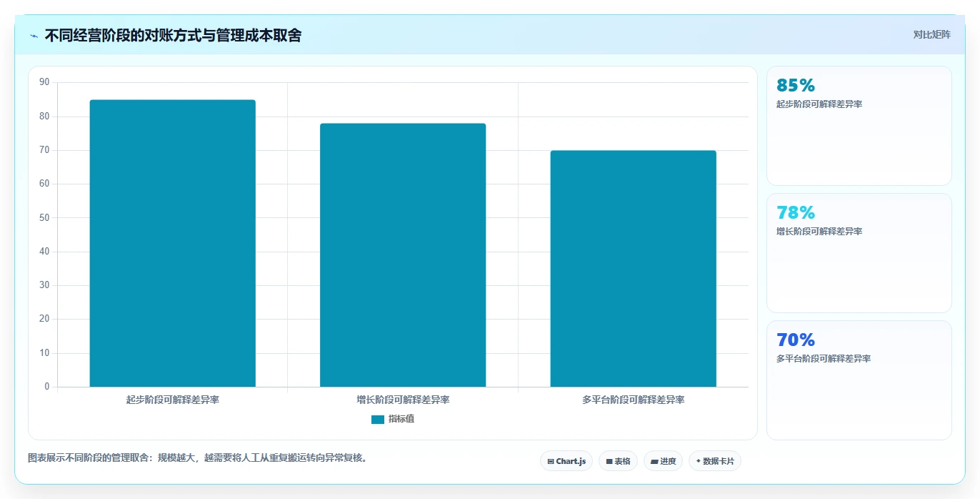Click x-axis label 起步阶段可解释差异率

point(173,400)
